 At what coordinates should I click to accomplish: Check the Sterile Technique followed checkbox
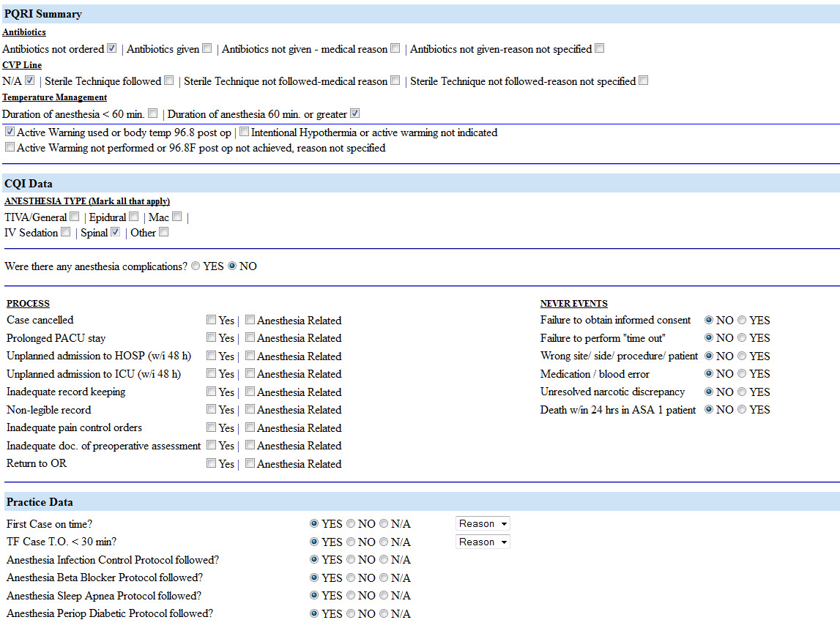[x=168, y=81]
